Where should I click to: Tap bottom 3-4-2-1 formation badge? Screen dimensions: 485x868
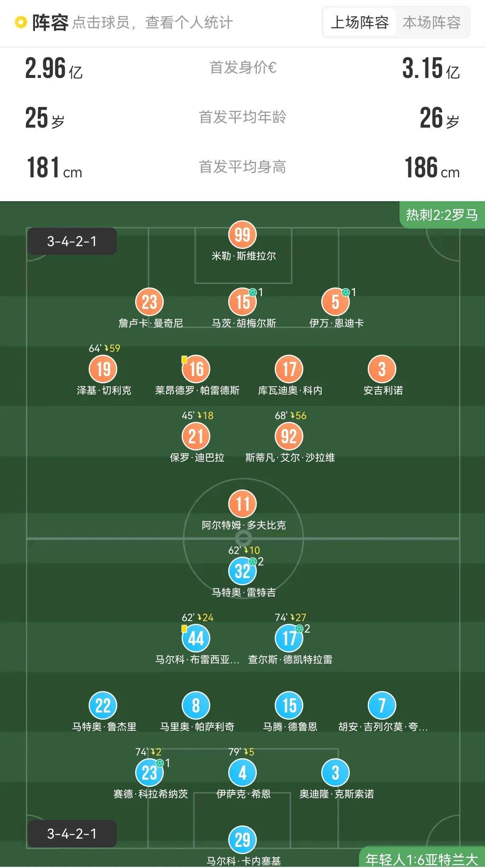pos(72,833)
